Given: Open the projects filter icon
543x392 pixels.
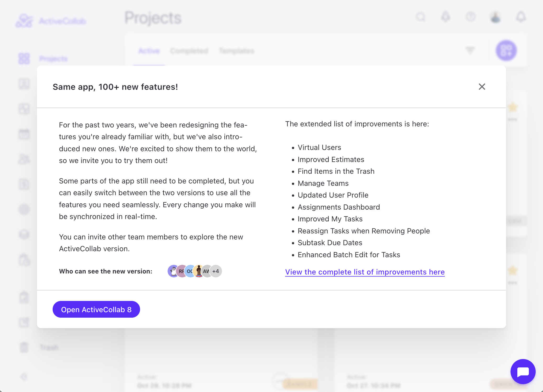Looking at the screenshot, I should pyautogui.click(x=470, y=50).
